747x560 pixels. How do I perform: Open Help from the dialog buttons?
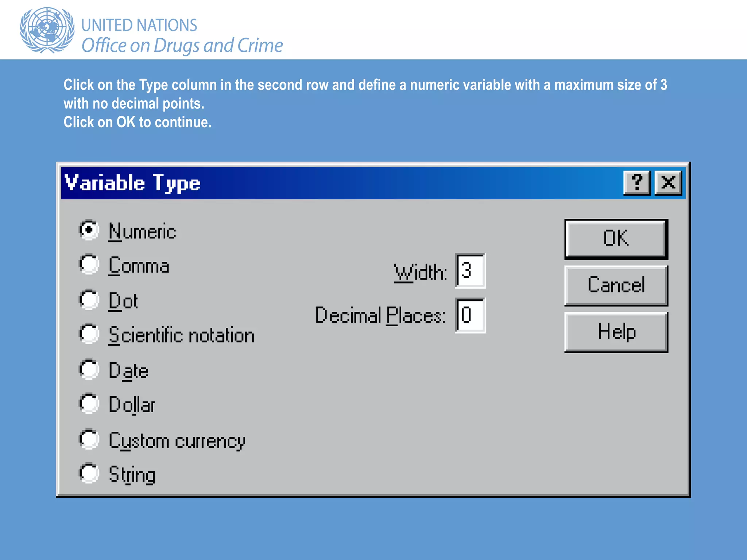[x=616, y=332]
